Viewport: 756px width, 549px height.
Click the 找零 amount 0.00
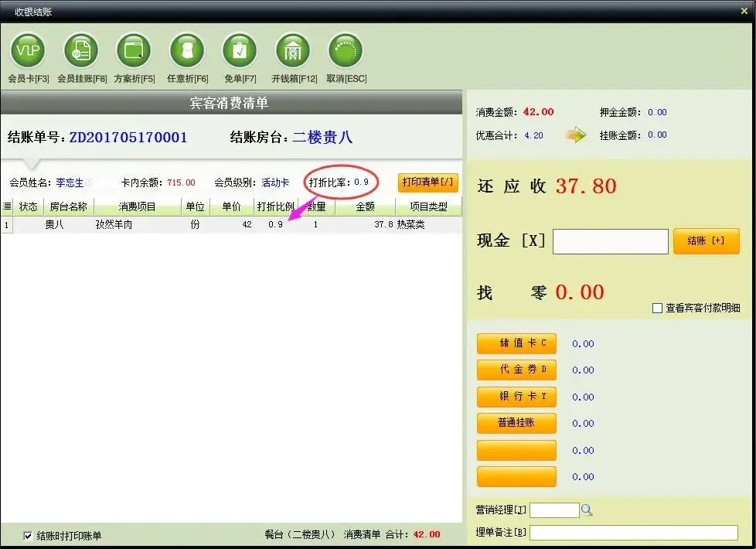(580, 292)
